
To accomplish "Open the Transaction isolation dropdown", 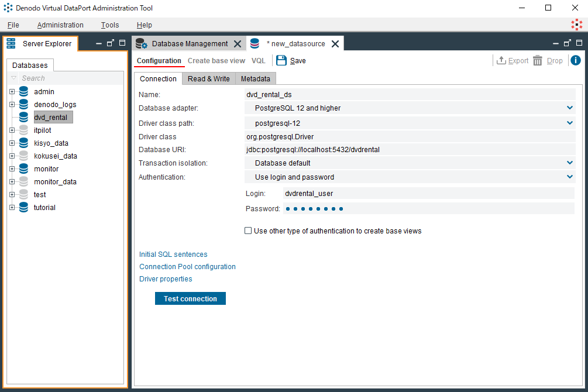I will point(570,163).
